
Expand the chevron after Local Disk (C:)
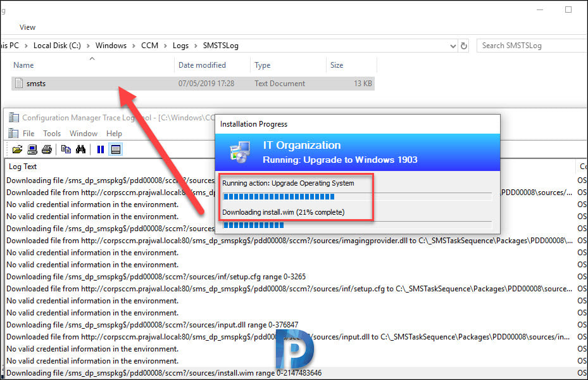coord(88,46)
